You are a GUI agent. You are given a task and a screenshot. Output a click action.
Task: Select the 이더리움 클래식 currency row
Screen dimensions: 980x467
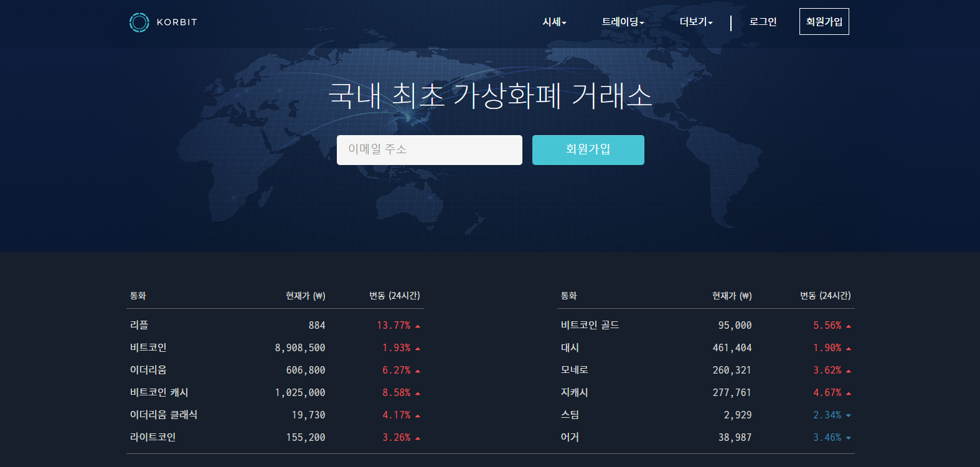click(275, 415)
